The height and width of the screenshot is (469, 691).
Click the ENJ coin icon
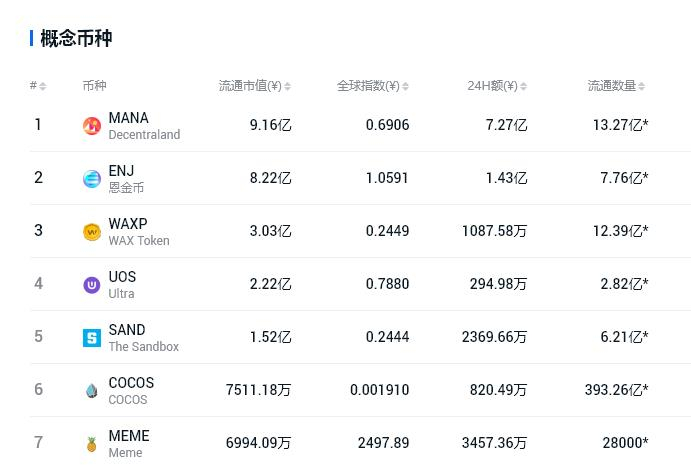(92, 179)
